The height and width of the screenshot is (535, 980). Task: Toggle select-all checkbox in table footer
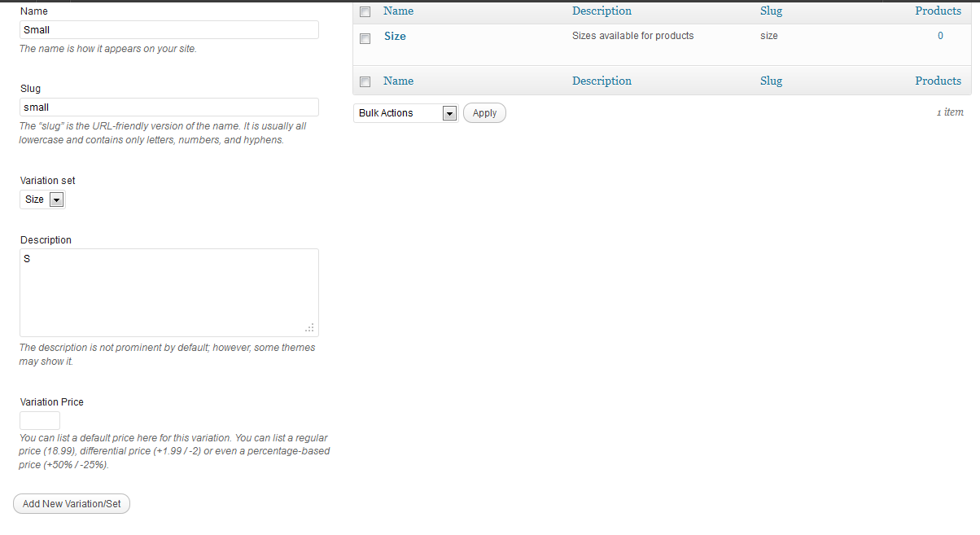[x=365, y=81]
